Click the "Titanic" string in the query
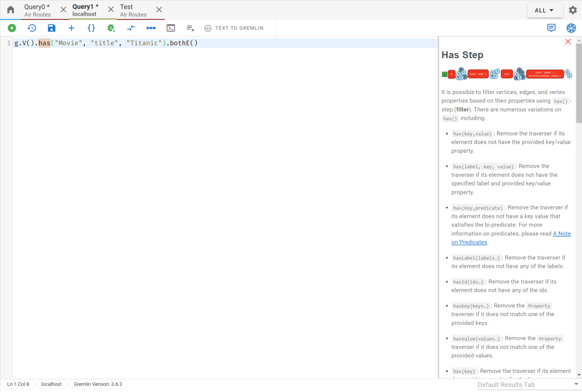 (x=144, y=43)
